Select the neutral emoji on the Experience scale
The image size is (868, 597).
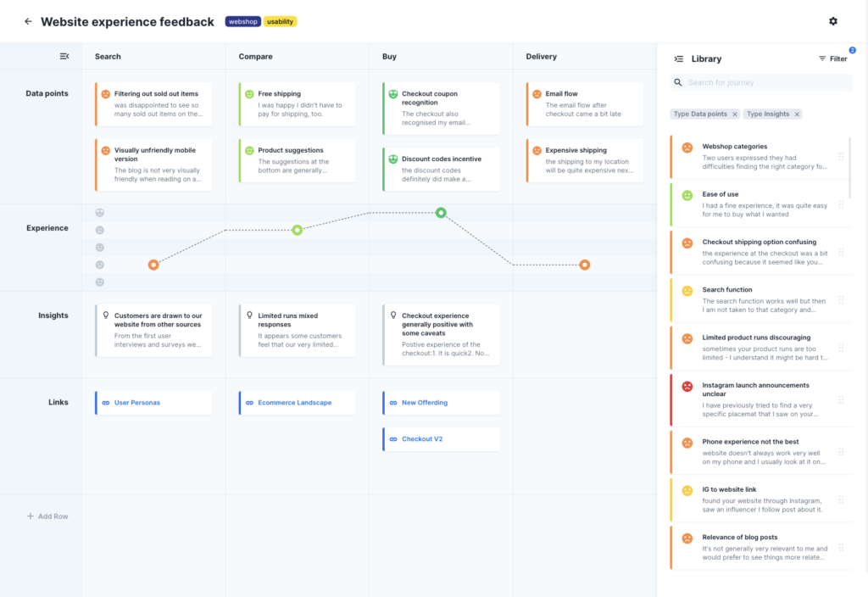100,248
